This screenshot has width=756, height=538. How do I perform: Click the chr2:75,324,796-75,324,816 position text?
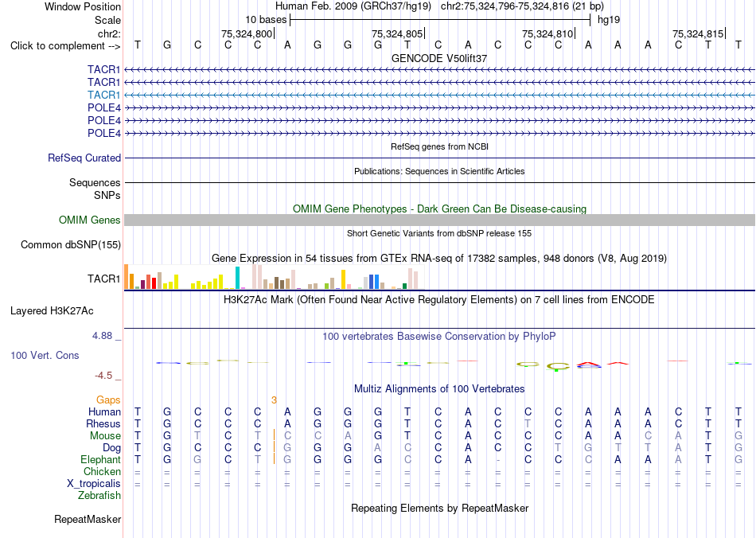pyautogui.click(x=522, y=6)
